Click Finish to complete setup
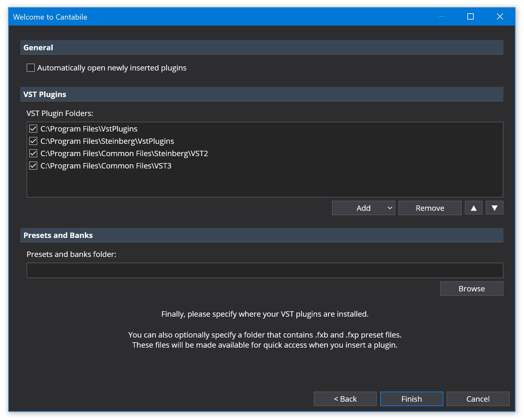Viewport: 524px width, 420px height. point(411,399)
